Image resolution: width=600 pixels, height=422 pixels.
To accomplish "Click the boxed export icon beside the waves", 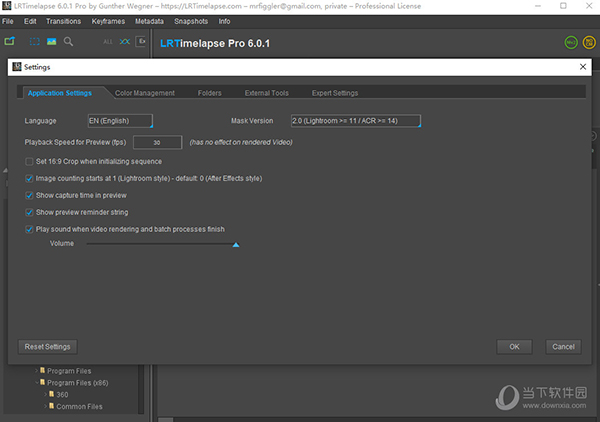I will pyautogui.click(x=140, y=41).
